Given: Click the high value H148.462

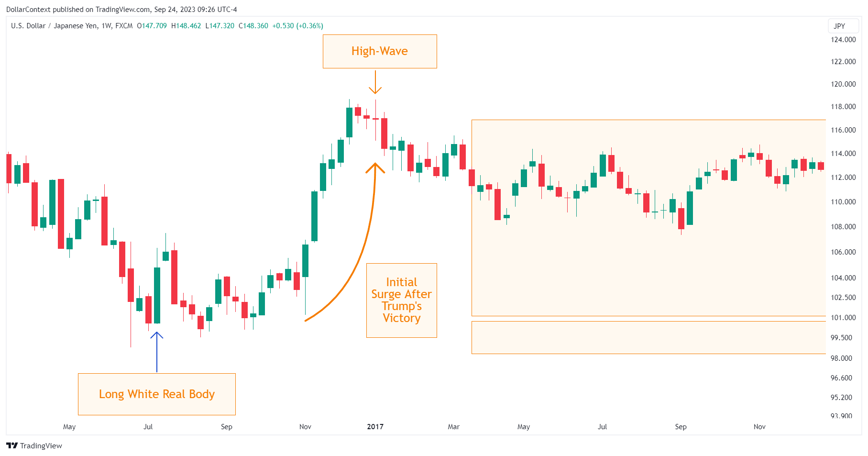Looking at the screenshot, I should pos(186,26).
